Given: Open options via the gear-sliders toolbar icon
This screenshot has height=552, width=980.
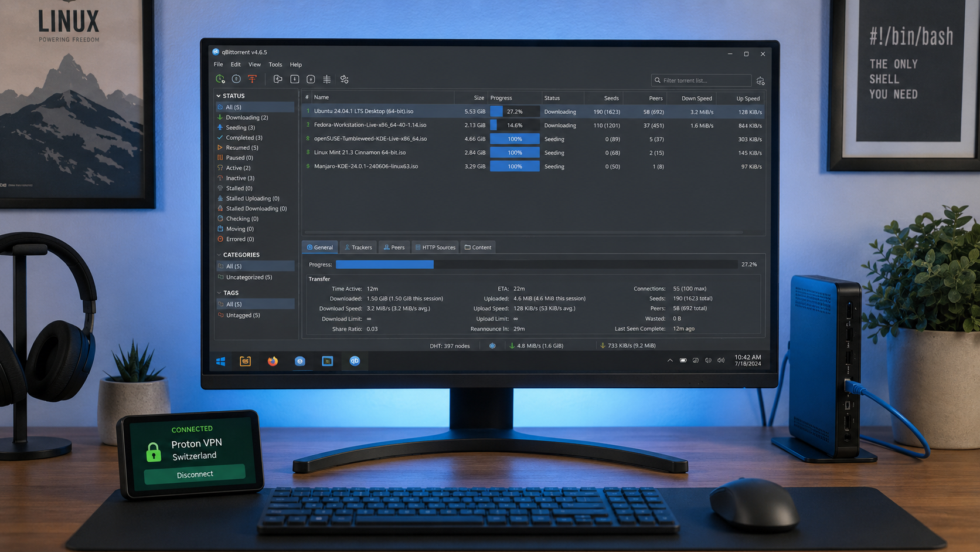Looking at the screenshot, I should (x=344, y=79).
